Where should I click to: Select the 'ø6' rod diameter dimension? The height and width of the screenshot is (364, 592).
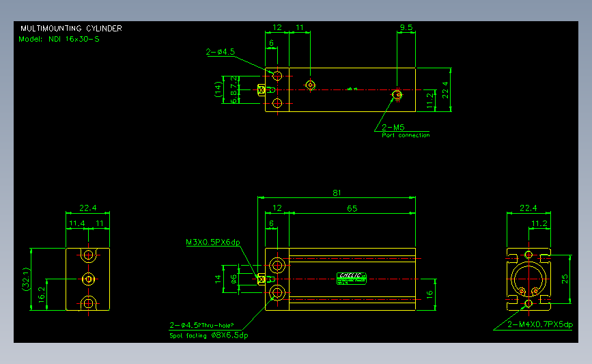234,279
